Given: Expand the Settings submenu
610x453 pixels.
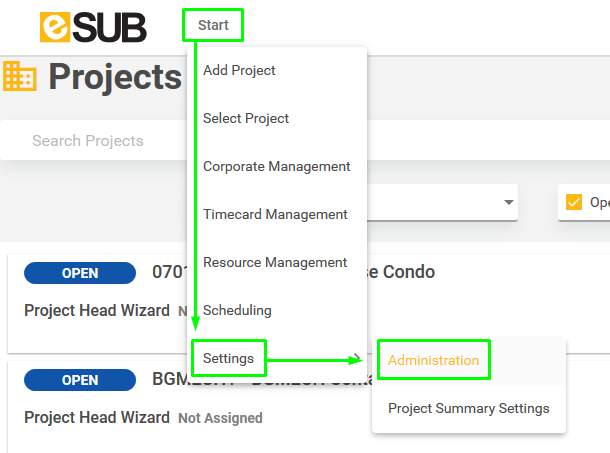Looking at the screenshot, I should point(229,358).
